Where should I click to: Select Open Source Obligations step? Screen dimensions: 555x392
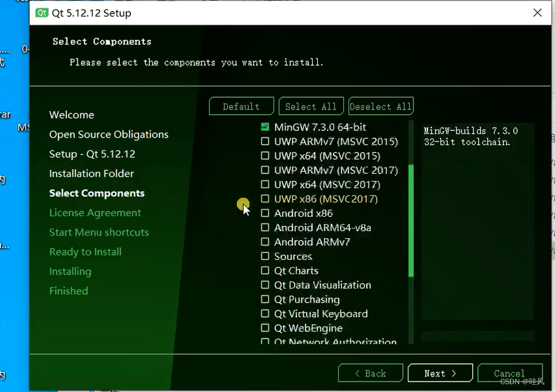point(109,134)
